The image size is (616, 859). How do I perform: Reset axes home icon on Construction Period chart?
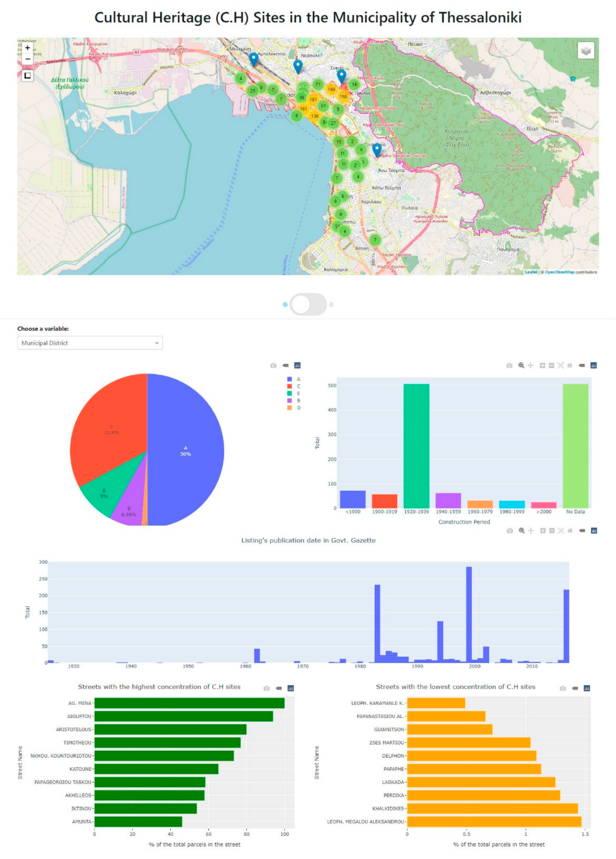(570, 366)
